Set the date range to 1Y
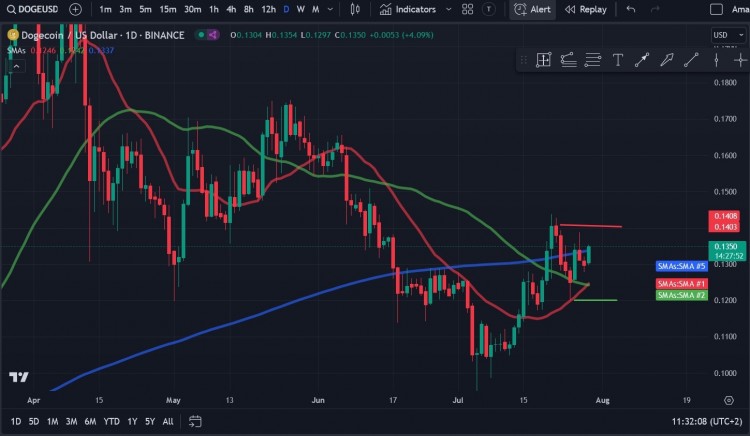The image size is (750, 436). [x=132, y=421]
